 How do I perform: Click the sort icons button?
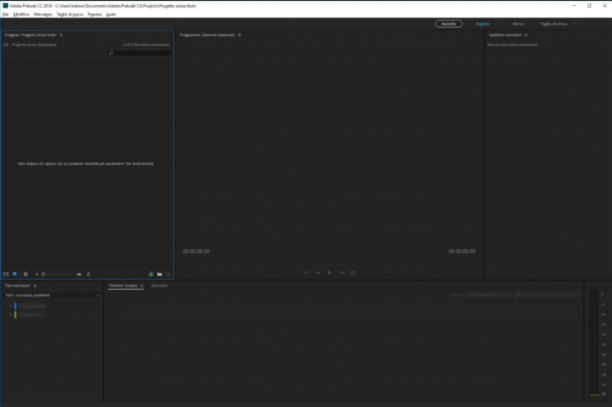click(88, 274)
